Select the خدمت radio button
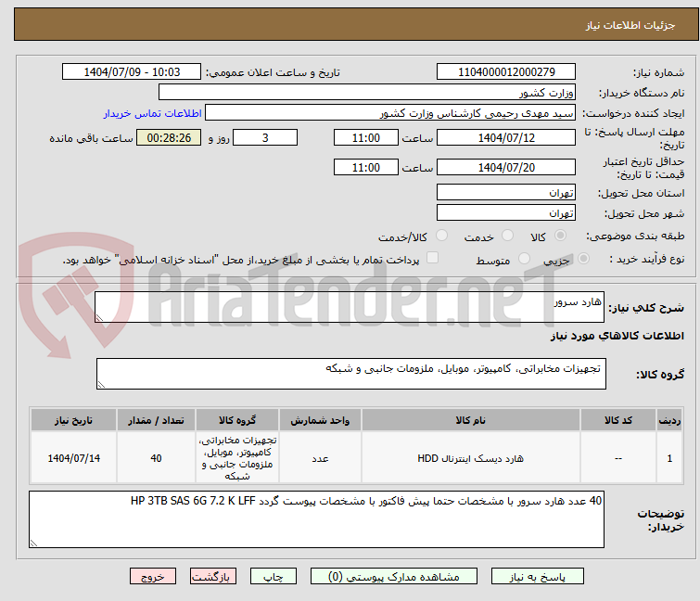Image resolution: width=700 pixels, height=601 pixels. pyautogui.click(x=507, y=236)
